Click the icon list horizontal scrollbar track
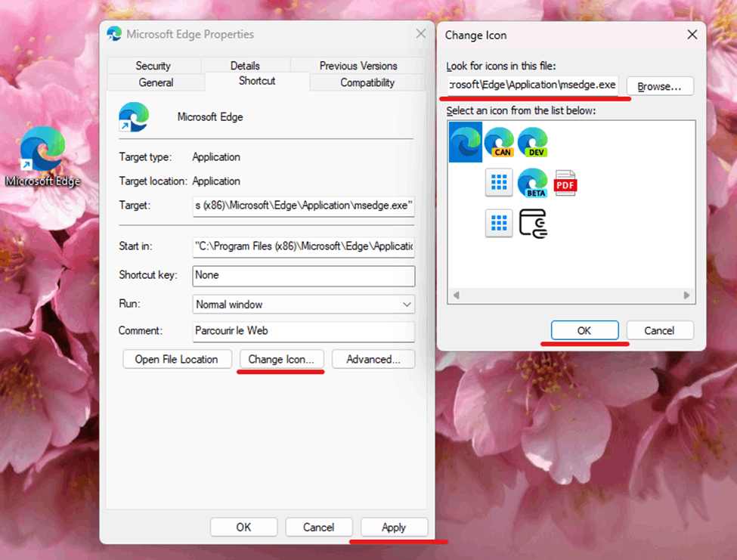This screenshot has width=737, height=560. point(571,295)
